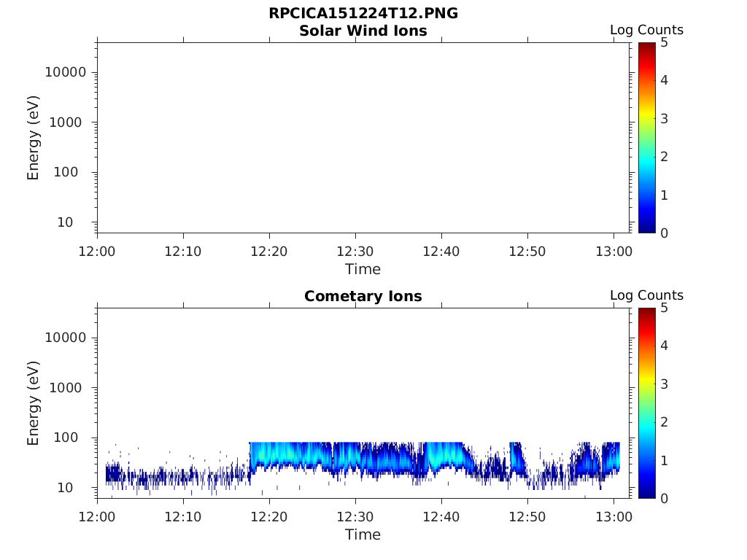Click the 12:00 tick label on Solar Wind plot
The width and height of the screenshot is (747, 560).
click(x=97, y=252)
